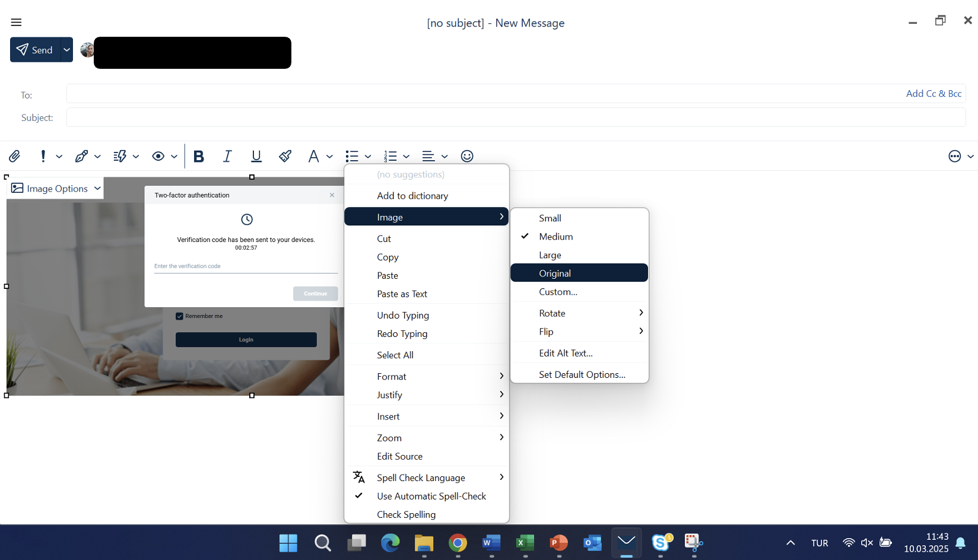Toggle bold formatting
The image size is (978, 560).
[199, 156]
